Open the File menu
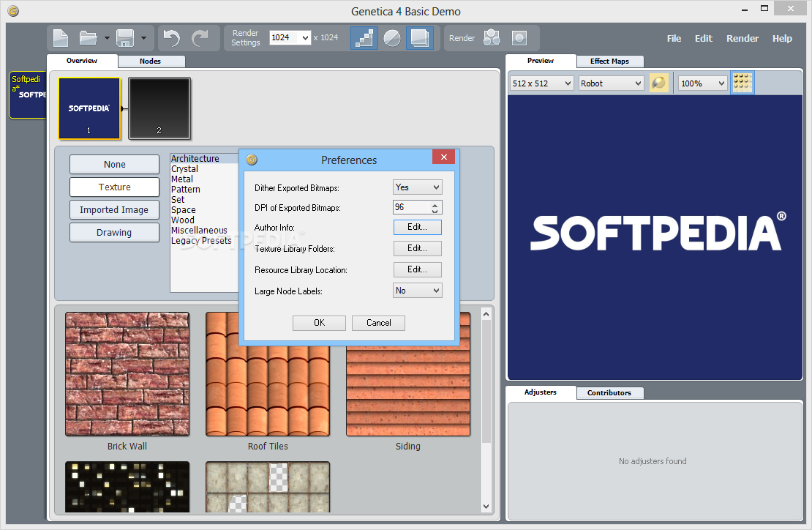The width and height of the screenshot is (812, 530). [x=674, y=38]
